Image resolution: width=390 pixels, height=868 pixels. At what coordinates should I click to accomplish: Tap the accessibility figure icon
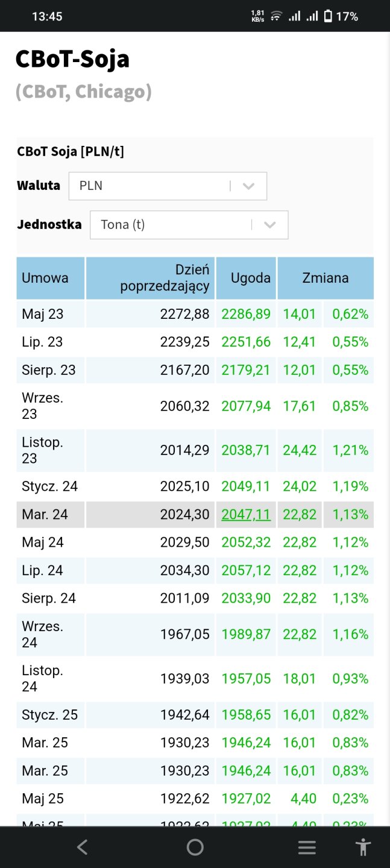[x=363, y=847]
